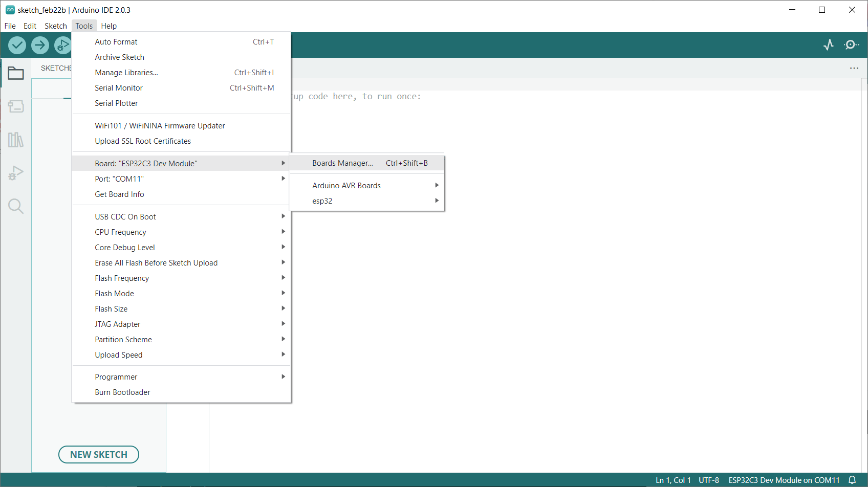The height and width of the screenshot is (487, 868).
Task: Open the Serial Monitor icon in toolbar
Action: tap(851, 45)
